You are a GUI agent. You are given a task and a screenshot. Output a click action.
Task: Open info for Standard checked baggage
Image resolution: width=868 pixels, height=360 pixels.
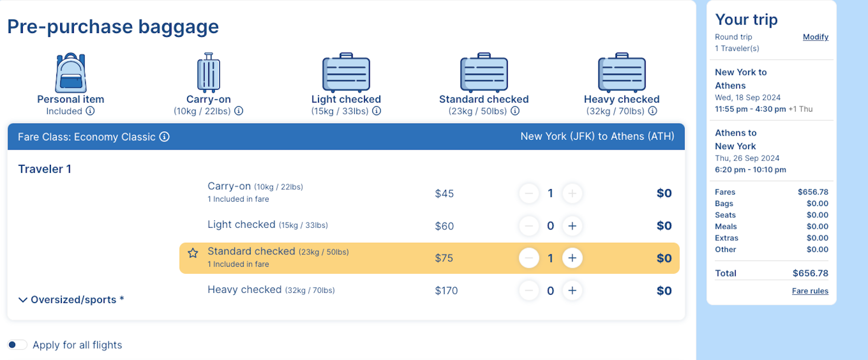coord(515,111)
